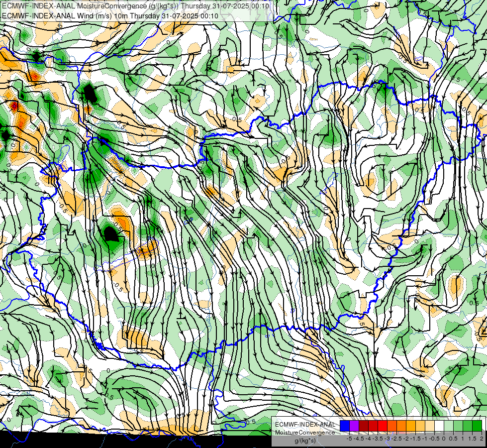This screenshot has width=487, height=448.
Task: Click the pale peach legend swatch between -1 and -0.5
Action: (430, 426)
